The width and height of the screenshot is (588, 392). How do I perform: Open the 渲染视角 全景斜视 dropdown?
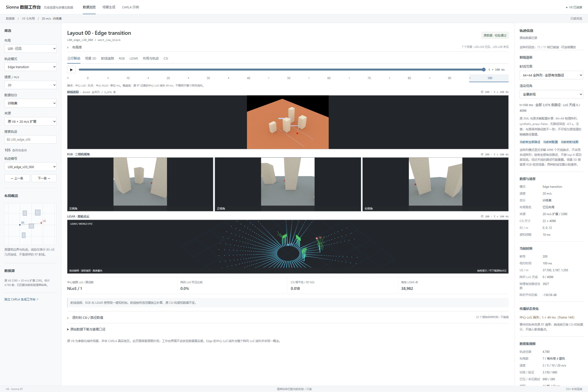point(551,94)
